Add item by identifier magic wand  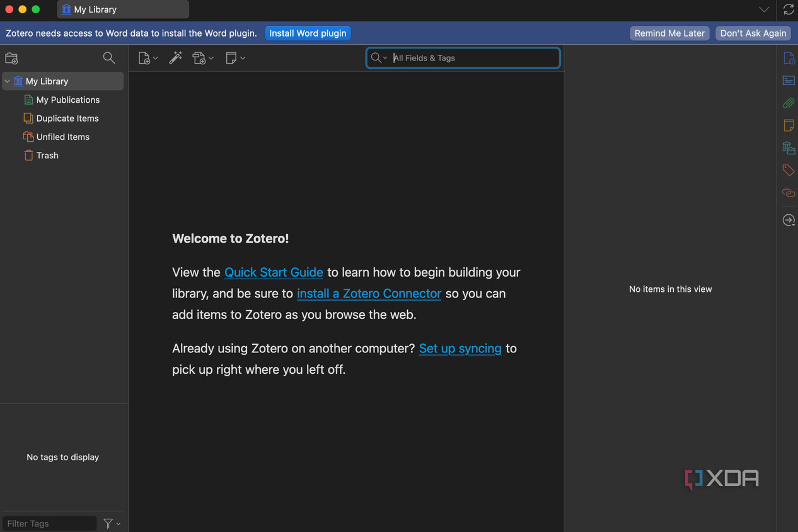click(176, 58)
